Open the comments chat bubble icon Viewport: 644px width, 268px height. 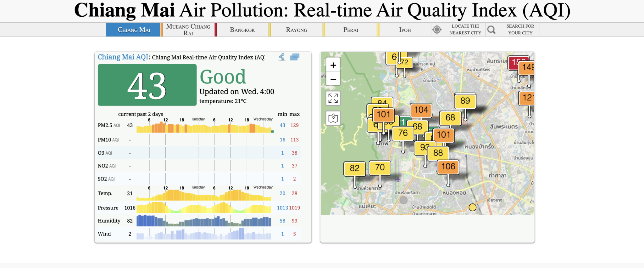(294, 57)
